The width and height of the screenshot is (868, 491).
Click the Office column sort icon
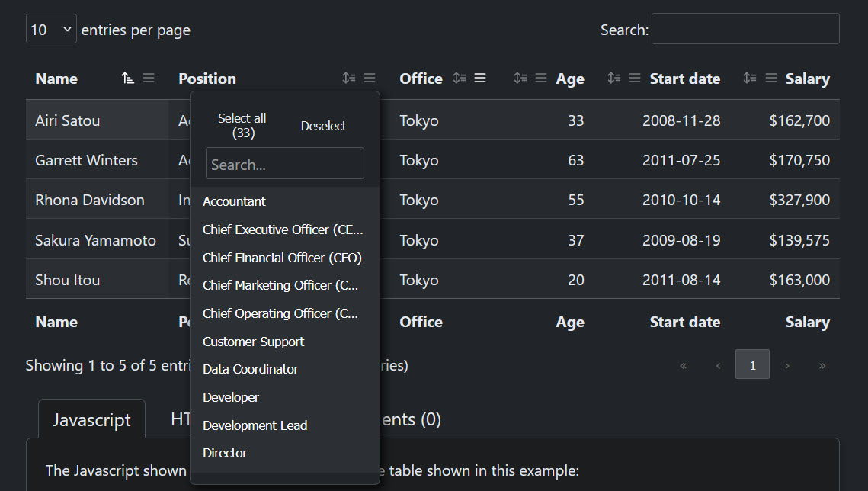click(x=460, y=78)
